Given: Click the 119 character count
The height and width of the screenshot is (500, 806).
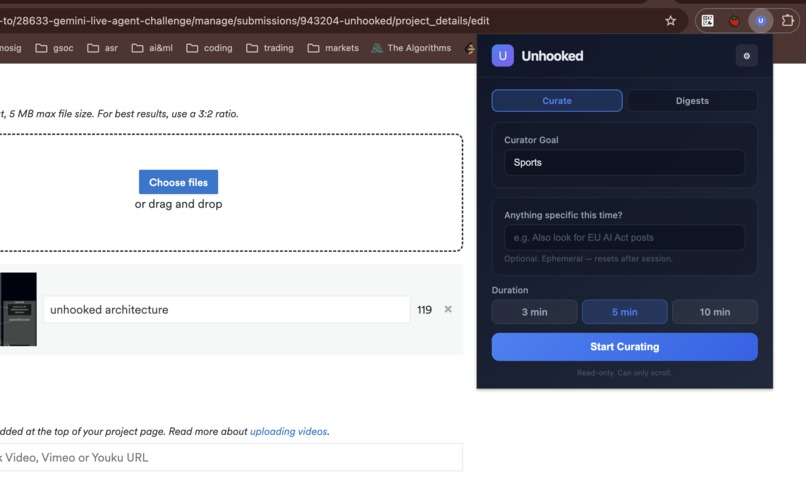Looking at the screenshot, I should (x=424, y=309).
